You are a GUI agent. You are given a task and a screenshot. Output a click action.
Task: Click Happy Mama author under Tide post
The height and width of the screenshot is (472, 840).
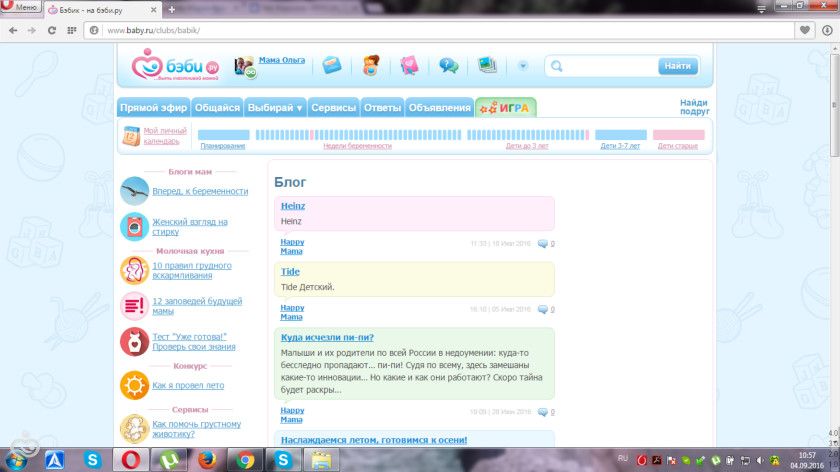292,312
